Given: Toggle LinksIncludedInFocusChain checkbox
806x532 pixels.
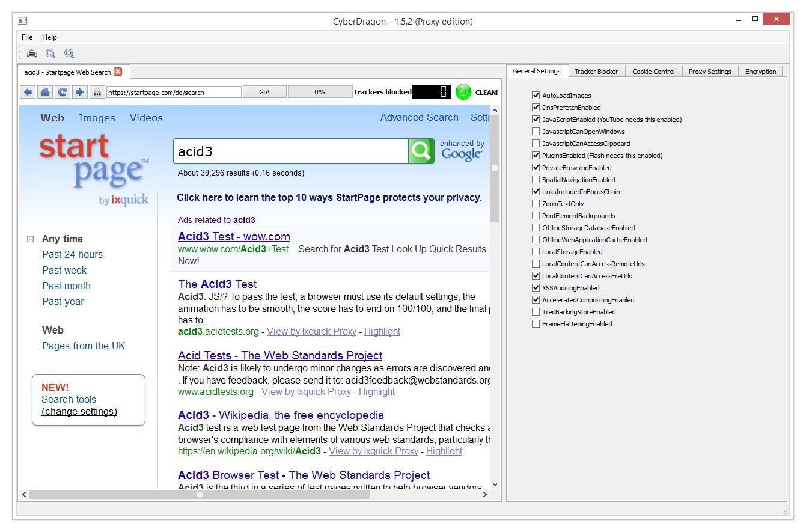Looking at the screenshot, I should [x=536, y=192].
